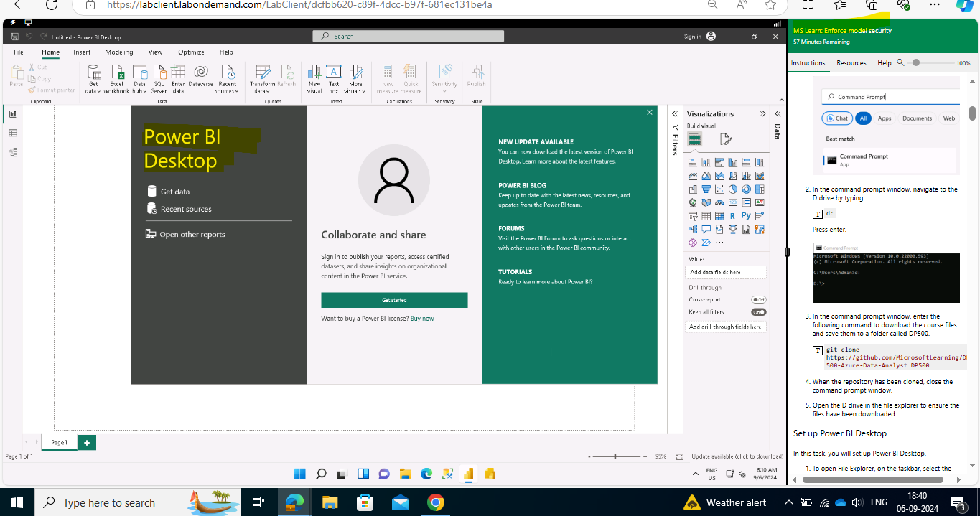Select the map globe visual

click(693, 202)
